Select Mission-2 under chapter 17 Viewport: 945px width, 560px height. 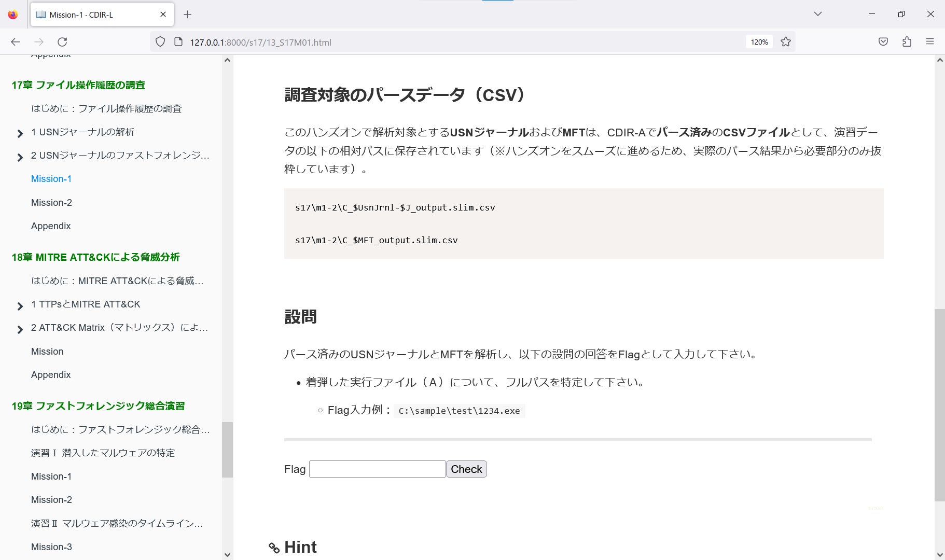click(x=51, y=202)
